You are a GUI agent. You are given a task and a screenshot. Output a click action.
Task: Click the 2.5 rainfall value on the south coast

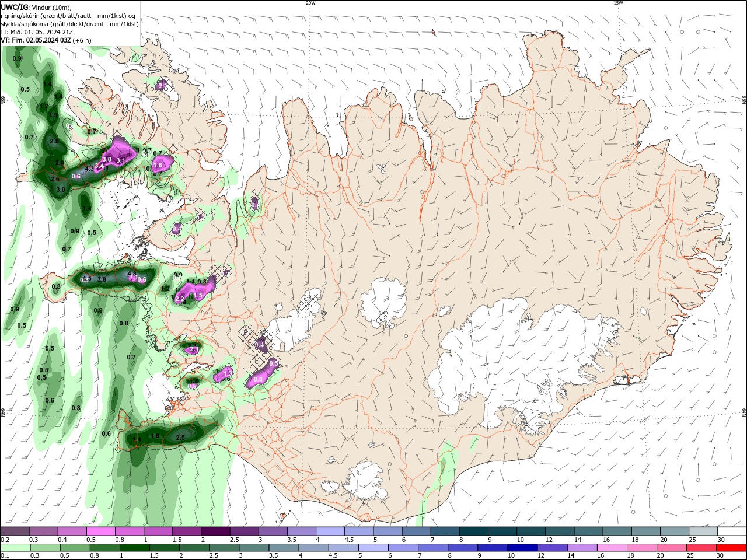pos(180,437)
